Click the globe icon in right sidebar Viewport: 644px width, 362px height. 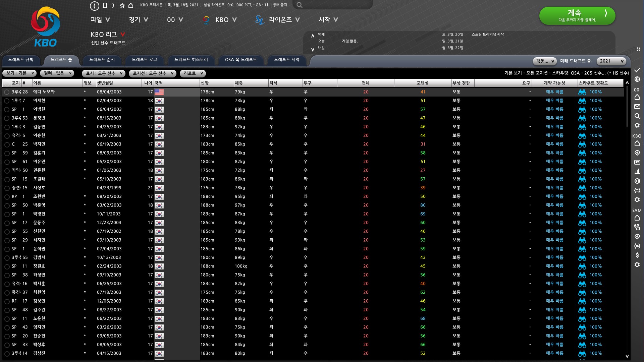[637, 79]
